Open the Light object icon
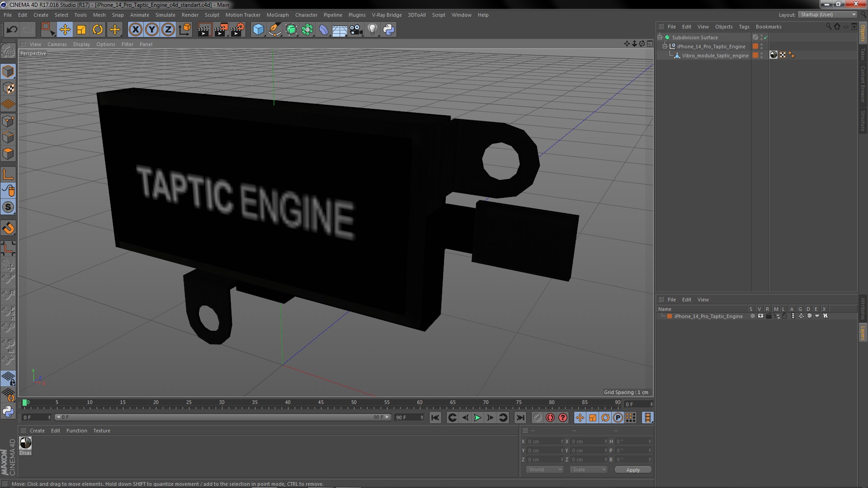This screenshot has width=868, height=488. pos(372,30)
